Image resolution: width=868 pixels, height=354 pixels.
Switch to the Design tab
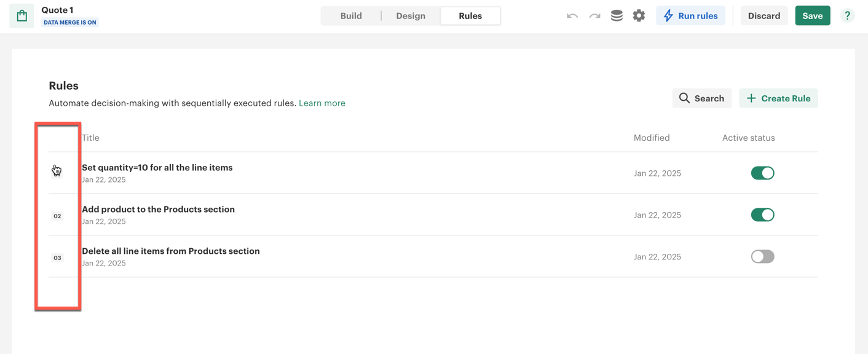coord(411,16)
